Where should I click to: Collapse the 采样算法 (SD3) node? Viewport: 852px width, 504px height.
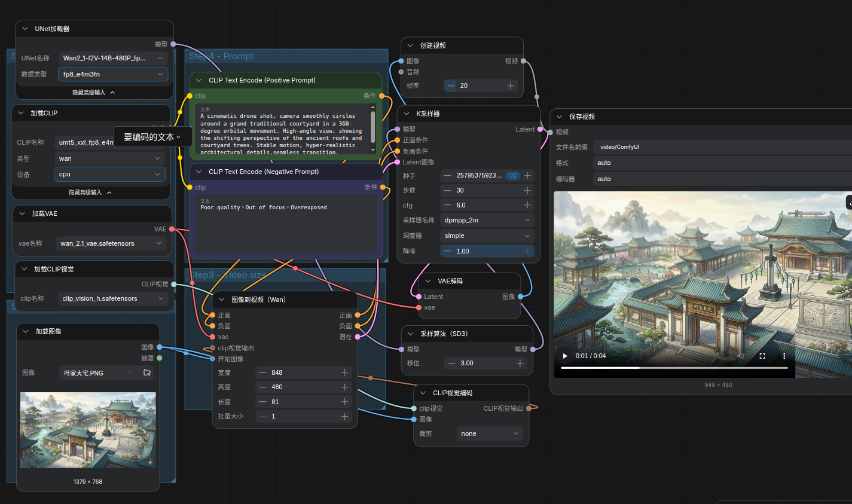[411, 334]
